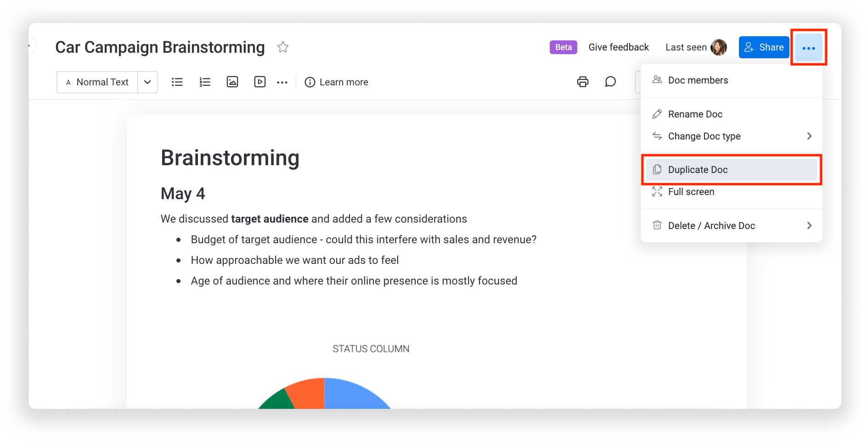Click the STATUS COLUMN chart title
Viewport: 868px width, 441px height.
point(371,349)
